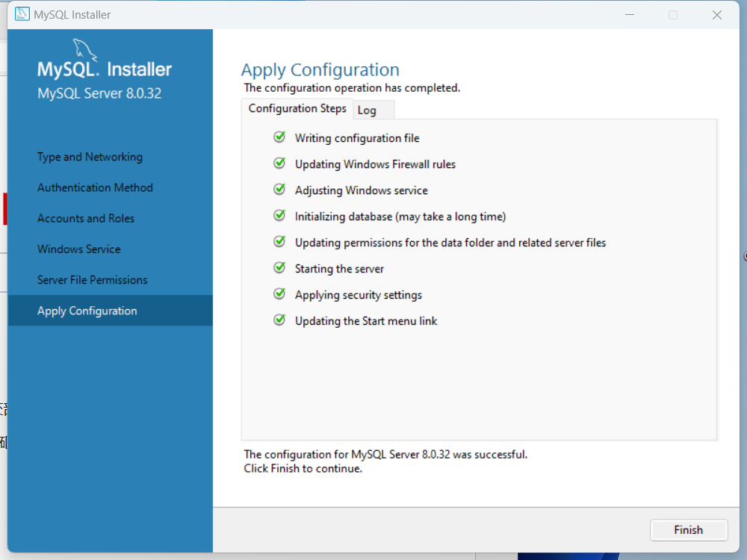Select Type and Networking in sidebar
Screen dimensions: 747x560
(x=90, y=157)
